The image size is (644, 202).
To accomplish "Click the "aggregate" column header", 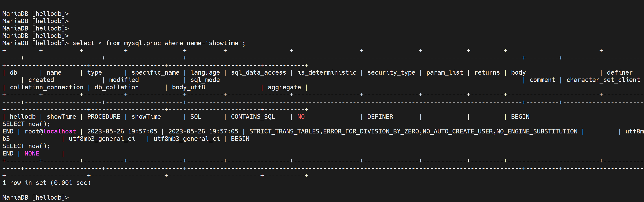I will (x=284, y=87).
